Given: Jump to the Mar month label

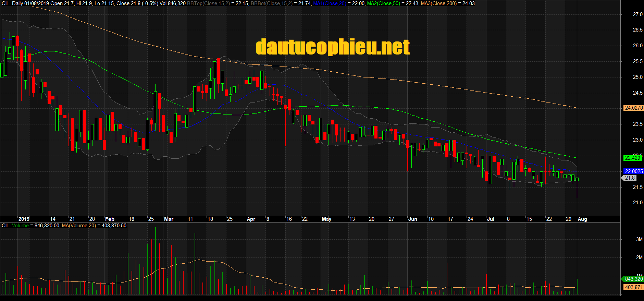Looking at the screenshot, I should (169, 219).
